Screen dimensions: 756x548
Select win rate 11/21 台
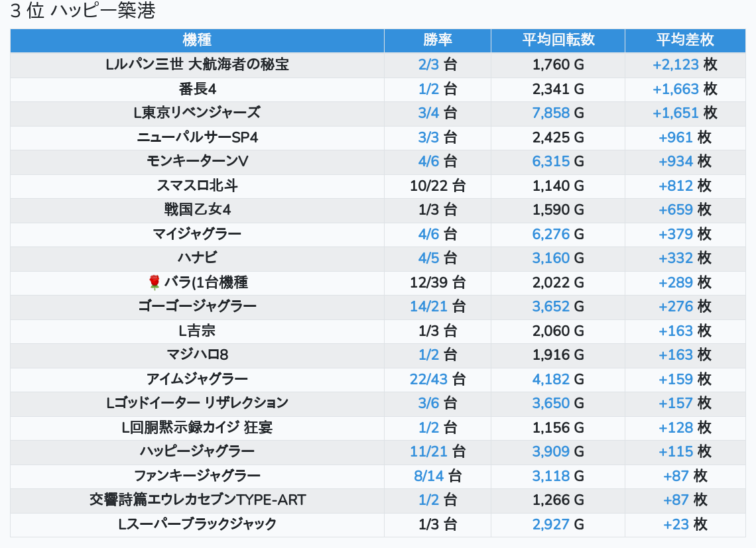[438, 452]
